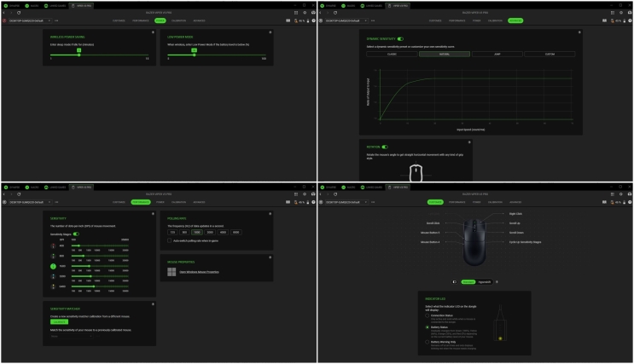Select the Scroll Click assignment
The height and width of the screenshot is (364, 634).
pyautogui.click(x=433, y=223)
